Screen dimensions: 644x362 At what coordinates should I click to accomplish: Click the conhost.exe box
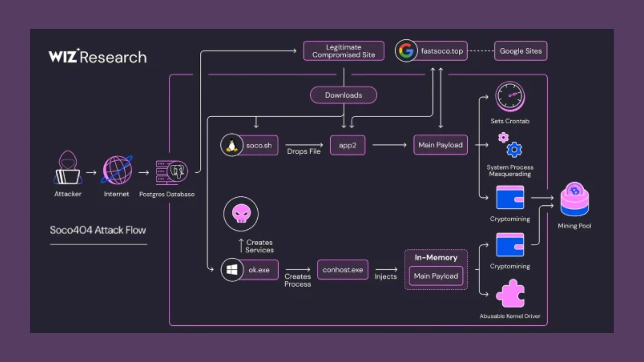[343, 270]
